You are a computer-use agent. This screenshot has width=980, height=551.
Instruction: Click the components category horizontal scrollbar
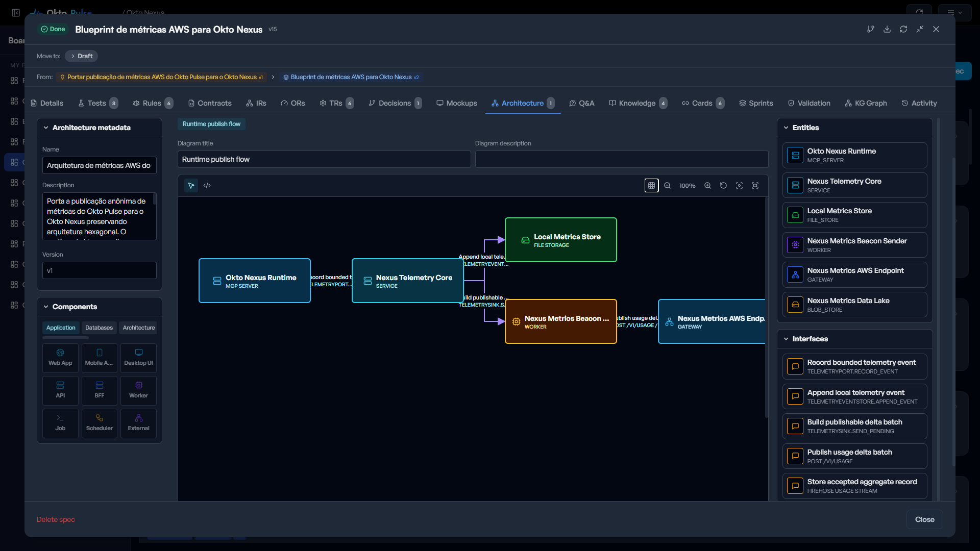(x=65, y=338)
